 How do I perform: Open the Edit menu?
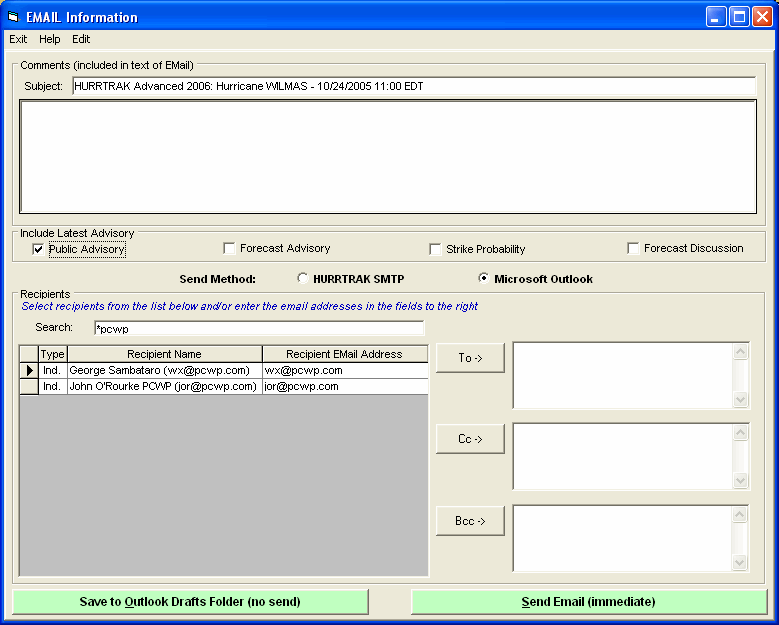pos(81,39)
